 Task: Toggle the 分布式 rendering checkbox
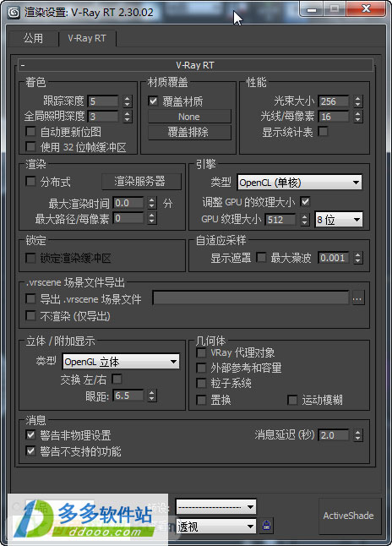click(x=30, y=181)
